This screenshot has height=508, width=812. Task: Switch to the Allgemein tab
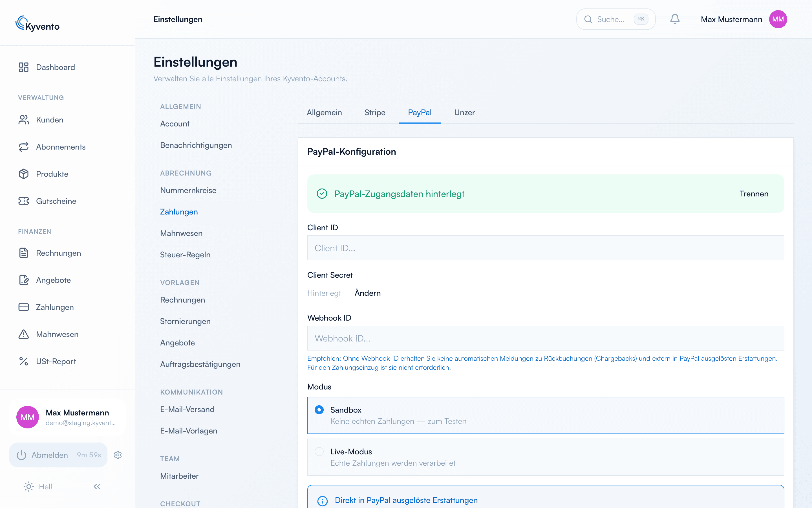(324, 113)
